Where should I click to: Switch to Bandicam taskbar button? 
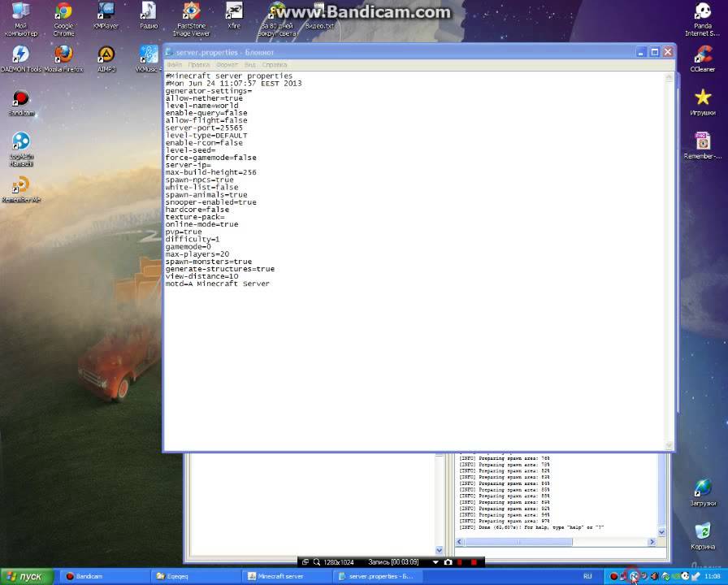click(x=104, y=576)
